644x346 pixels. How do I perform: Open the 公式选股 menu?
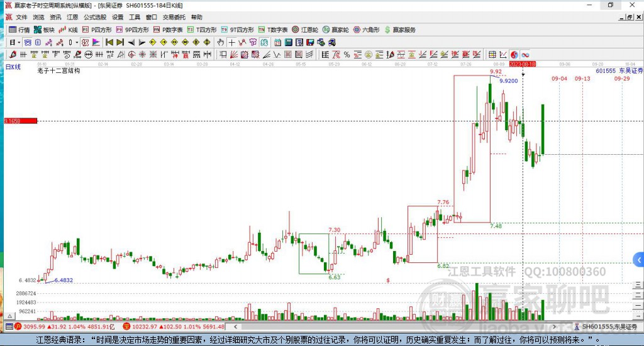tap(95, 17)
